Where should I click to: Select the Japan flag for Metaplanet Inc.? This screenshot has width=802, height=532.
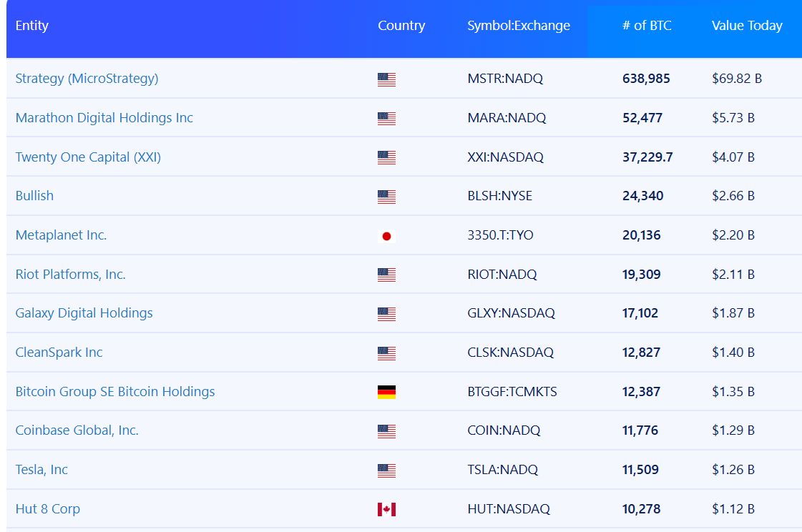point(386,235)
